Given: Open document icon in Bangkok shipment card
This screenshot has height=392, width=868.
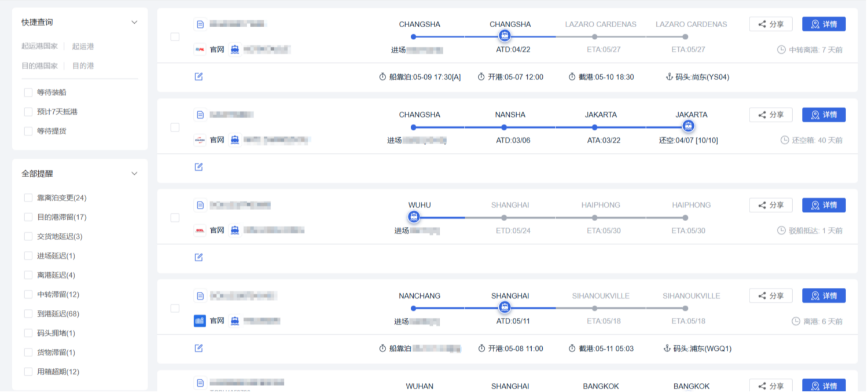Looking at the screenshot, I should [x=200, y=383].
